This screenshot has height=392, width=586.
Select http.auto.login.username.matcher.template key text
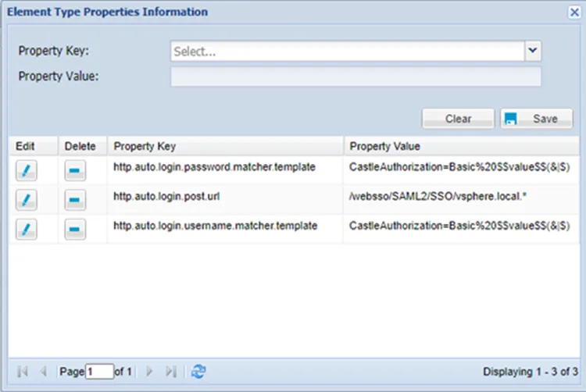[216, 226]
